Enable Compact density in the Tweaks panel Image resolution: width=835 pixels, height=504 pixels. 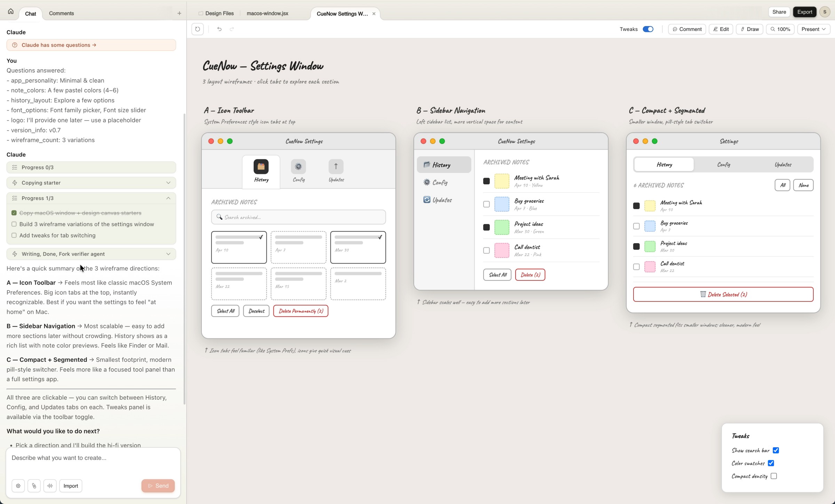[774, 476]
